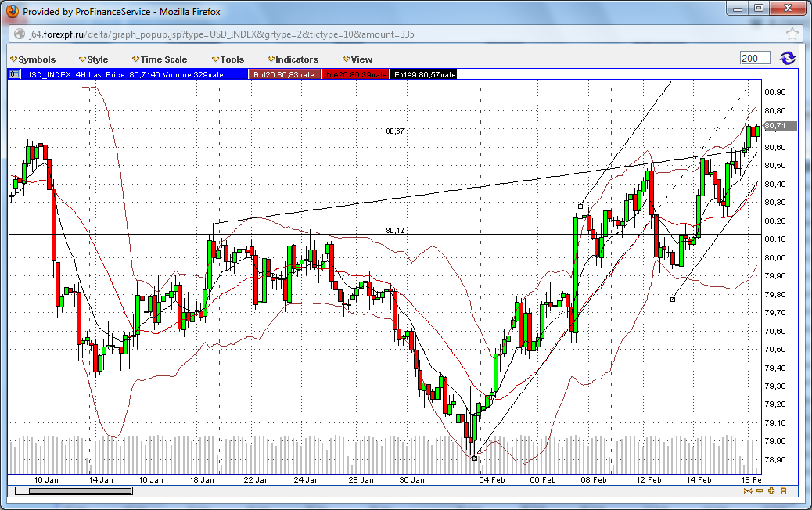Image resolution: width=812 pixels, height=510 pixels.
Task: Open the View menu
Action: point(357,59)
